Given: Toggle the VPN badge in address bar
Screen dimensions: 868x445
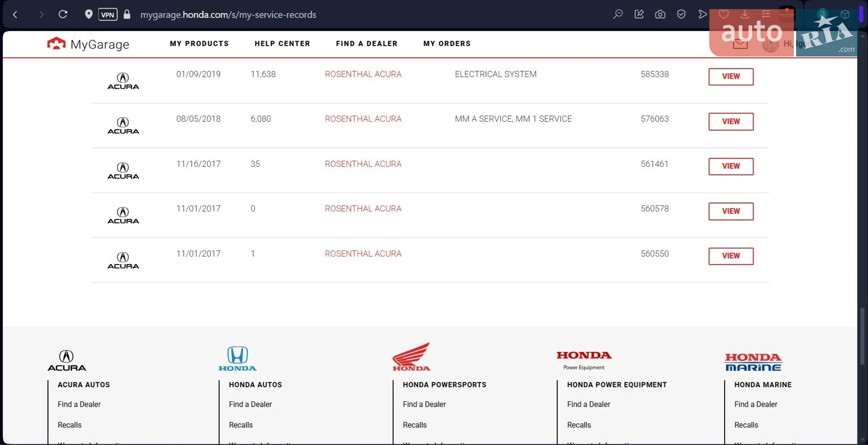Looking at the screenshot, I should click(x=108, y=14).
